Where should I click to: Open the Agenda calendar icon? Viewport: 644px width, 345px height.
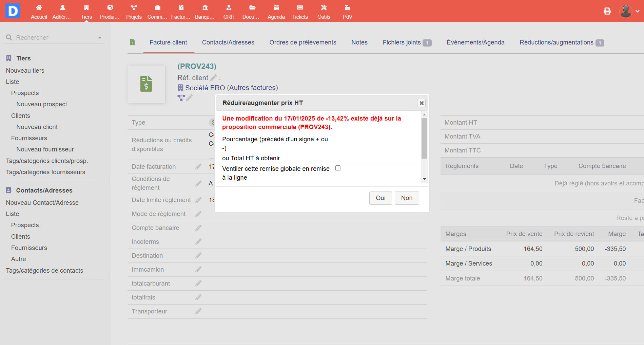click(x=276, y=8)
